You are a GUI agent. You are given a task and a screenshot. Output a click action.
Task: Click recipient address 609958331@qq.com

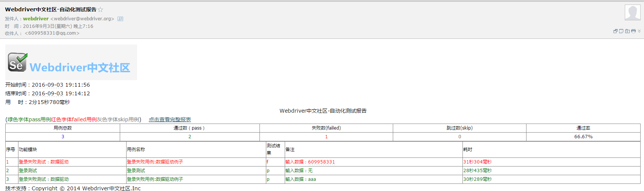tap(52, 33)
